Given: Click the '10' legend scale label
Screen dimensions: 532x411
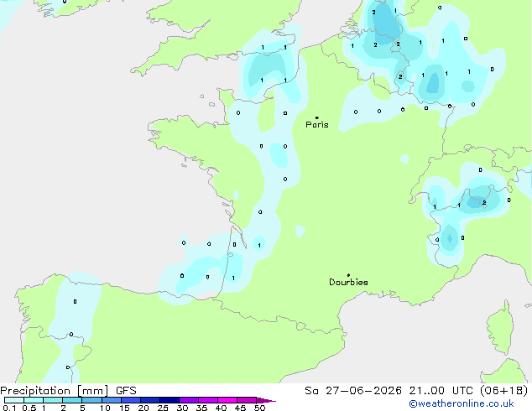Looking at the screenshot, I should [105, 408].
